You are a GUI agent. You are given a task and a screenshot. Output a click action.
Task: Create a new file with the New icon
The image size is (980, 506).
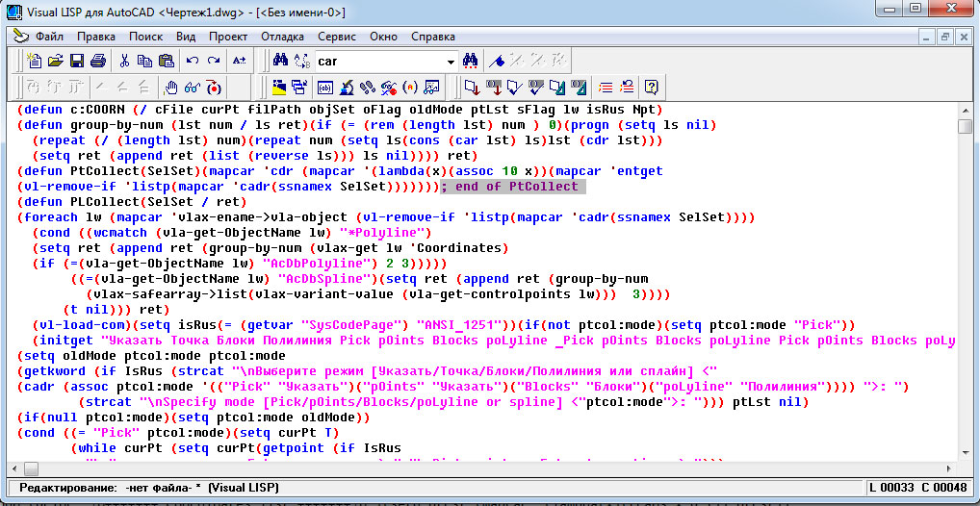(35, 61)
